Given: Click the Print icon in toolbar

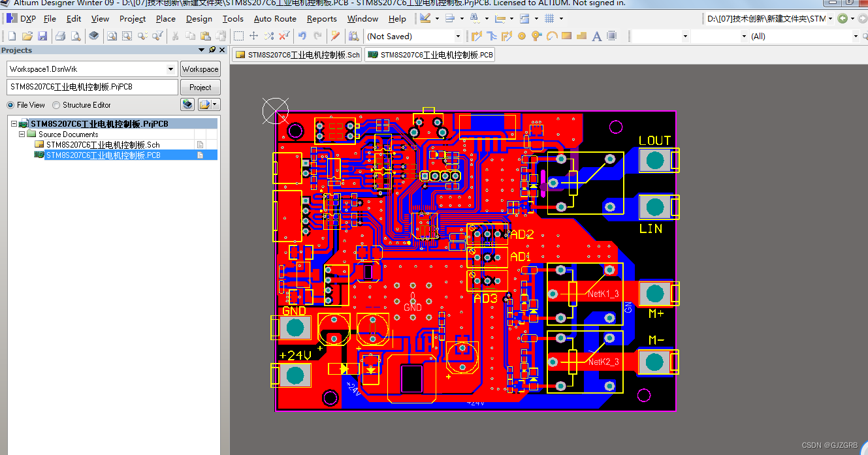Looking at the screenshot, I should [x=60, y=36].
